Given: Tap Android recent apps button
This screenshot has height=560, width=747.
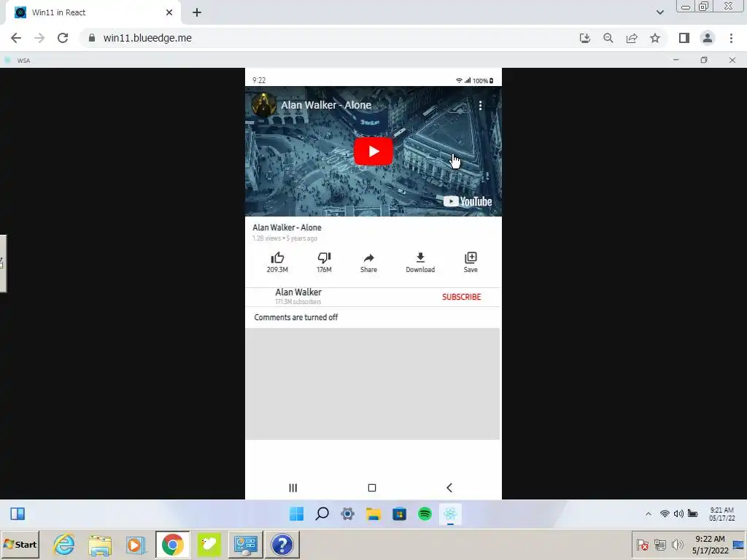Looking at the screenshot, I should (293, 488).
